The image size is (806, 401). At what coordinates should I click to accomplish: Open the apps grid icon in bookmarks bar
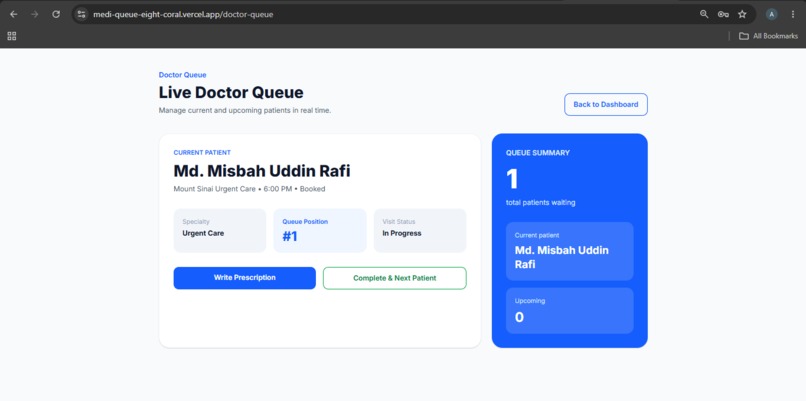(x=12, y=36)
